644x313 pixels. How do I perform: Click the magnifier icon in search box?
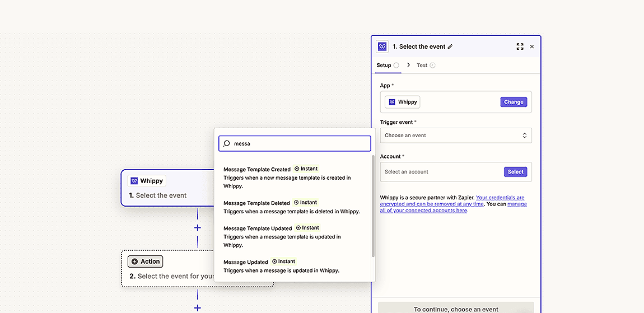[x=226, y=144]
